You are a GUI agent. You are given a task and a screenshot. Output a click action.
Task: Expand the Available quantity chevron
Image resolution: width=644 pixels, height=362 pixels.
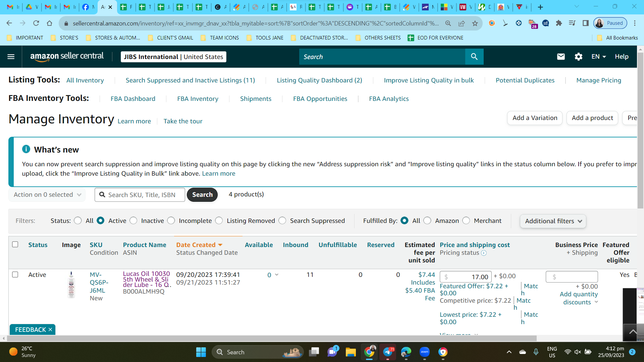coord(277,275)
